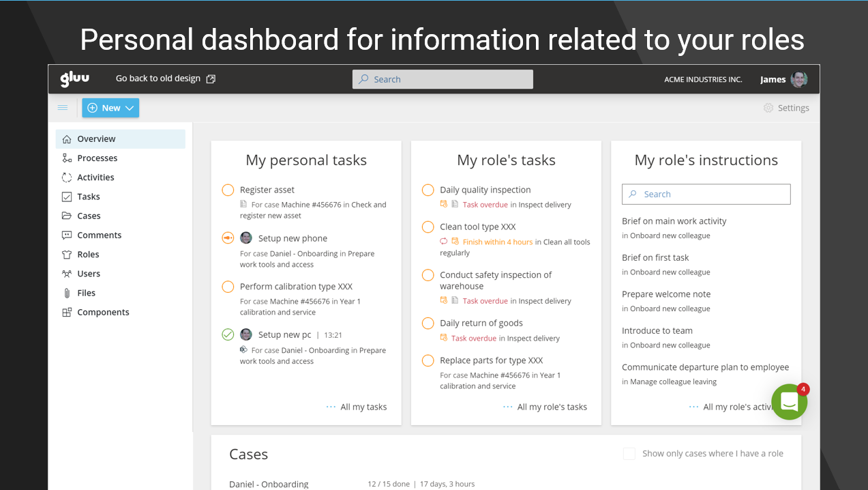Click the plus icon on the New button
868x490 pixels.
(x=93, y=108)
